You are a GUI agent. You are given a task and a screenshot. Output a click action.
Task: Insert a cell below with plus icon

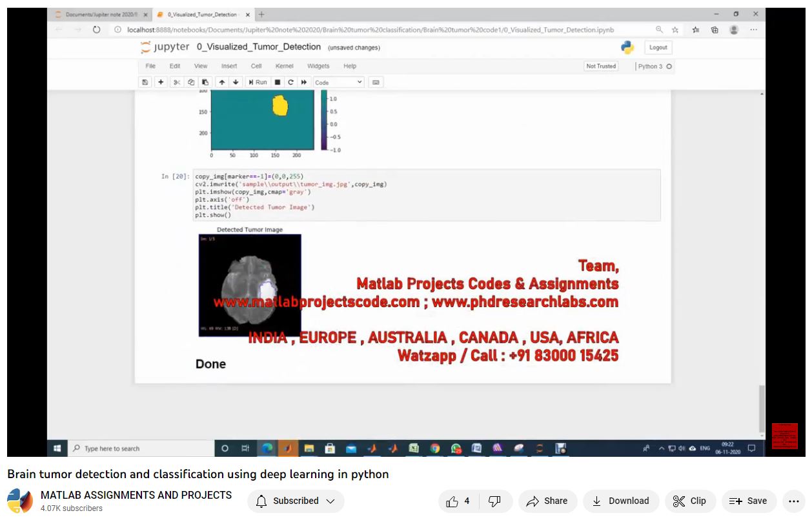(x=161, y=83)
